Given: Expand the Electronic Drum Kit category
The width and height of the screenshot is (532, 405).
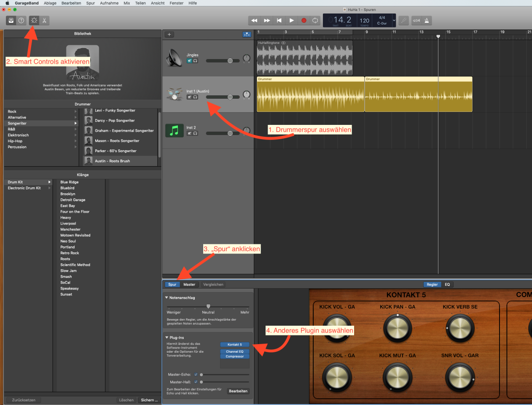Looking at the screenshot, I should point(49,188).
